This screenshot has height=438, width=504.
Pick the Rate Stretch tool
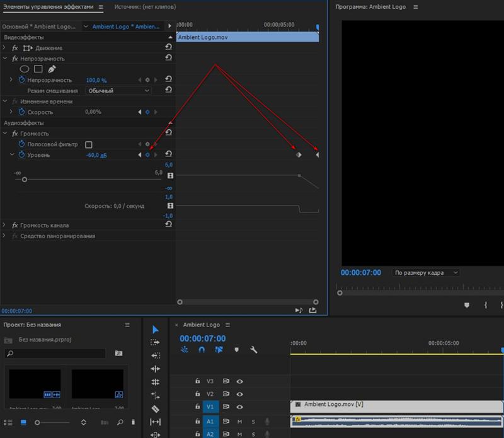[155, 395]
